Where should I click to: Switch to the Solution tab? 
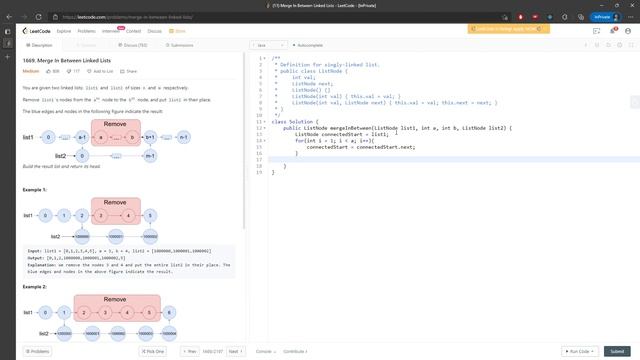87,45
